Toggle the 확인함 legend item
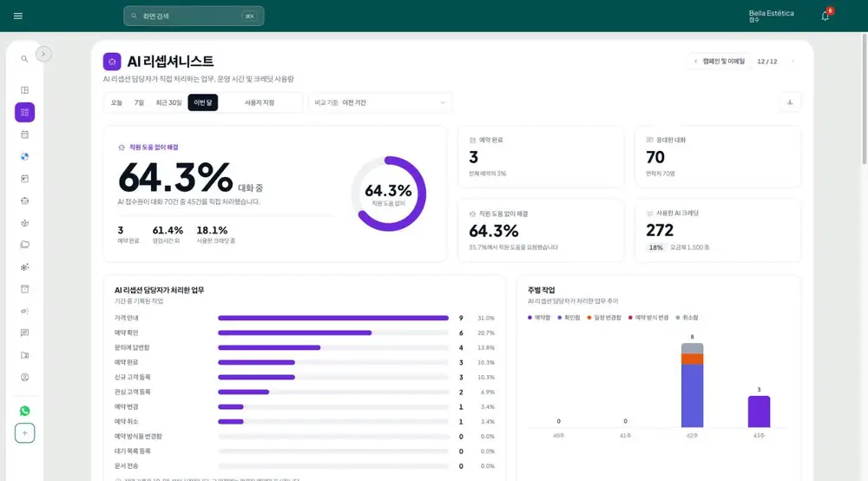This screenshot has height=481, width=868. click(569, 318)
